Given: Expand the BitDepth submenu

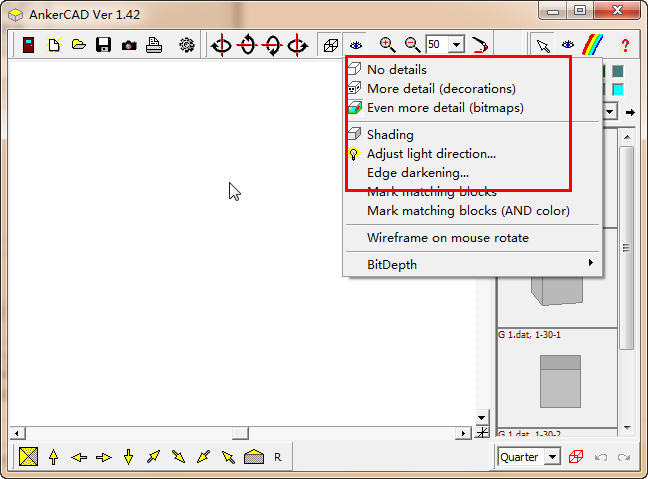Looking at the screenshot, I should [473, 265].
